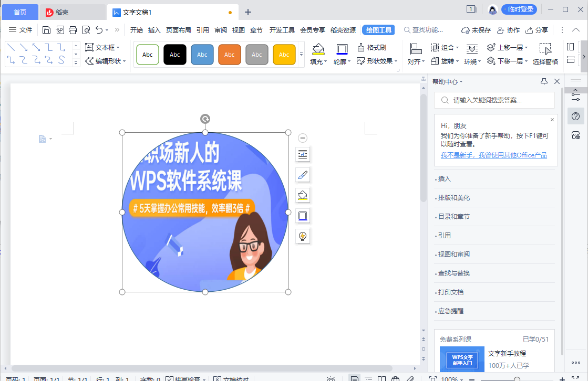Click the robot assistant sidebar icon

click(575, 135)
